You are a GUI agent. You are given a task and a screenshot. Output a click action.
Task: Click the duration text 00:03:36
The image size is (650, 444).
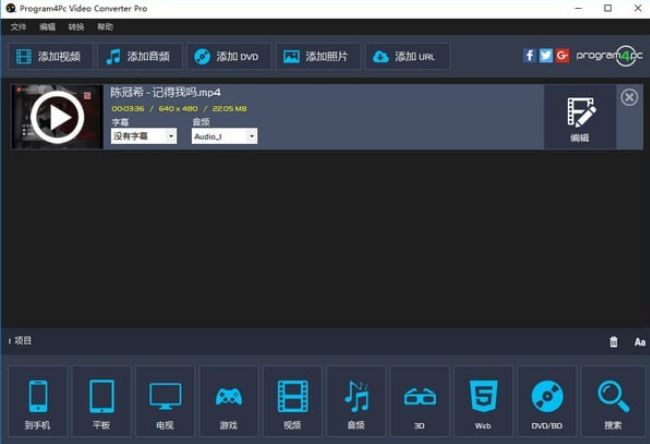tap(128, 109)
